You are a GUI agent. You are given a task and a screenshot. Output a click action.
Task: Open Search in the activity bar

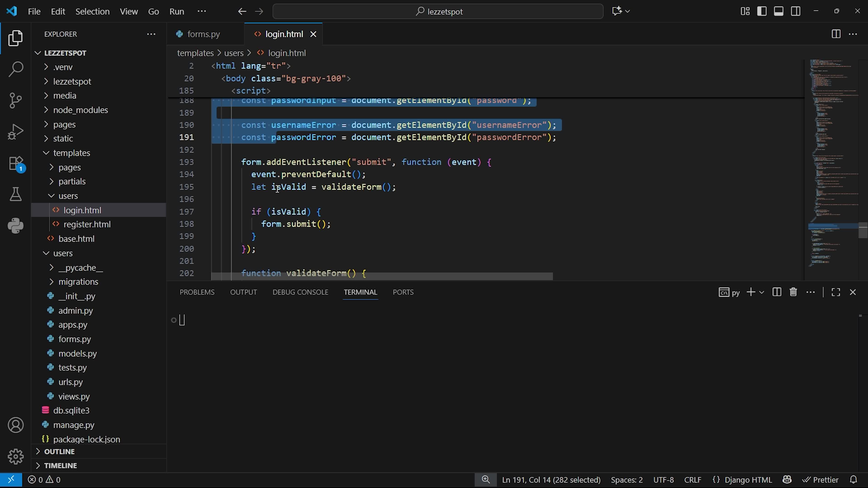pyautogui.click(x=16, y=69)
